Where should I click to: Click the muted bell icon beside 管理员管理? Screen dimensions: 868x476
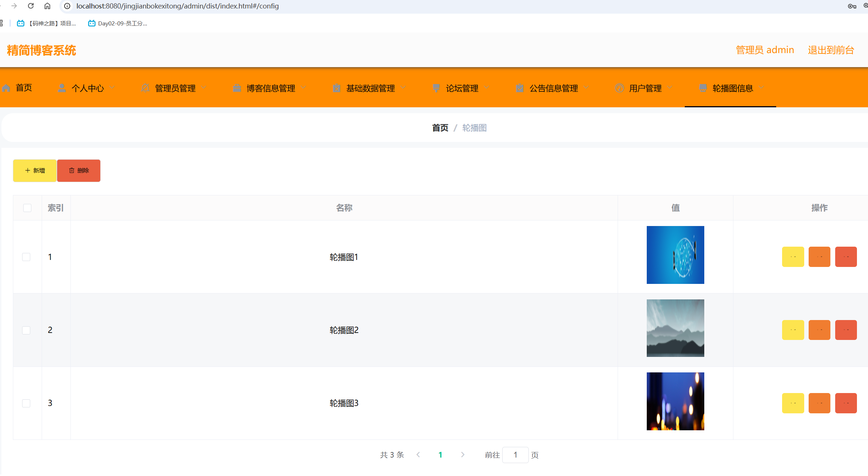point(145,88)
